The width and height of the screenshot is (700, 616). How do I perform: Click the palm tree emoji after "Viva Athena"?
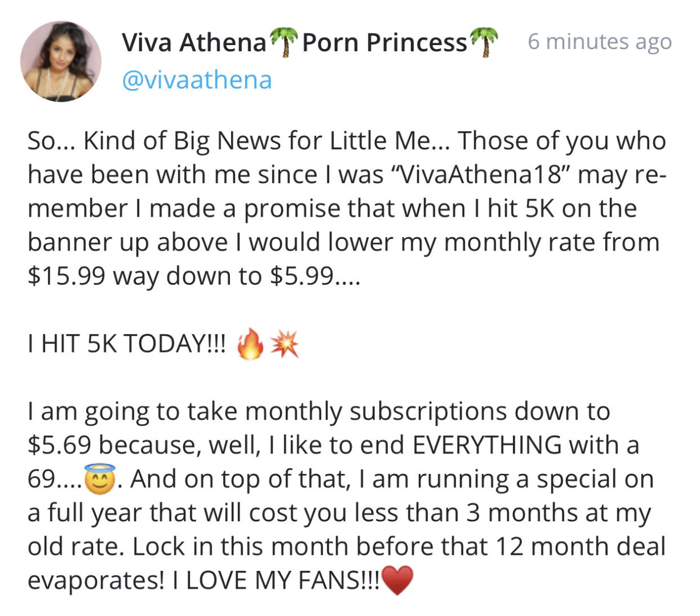pyautogui.click(x=284, y=43)
